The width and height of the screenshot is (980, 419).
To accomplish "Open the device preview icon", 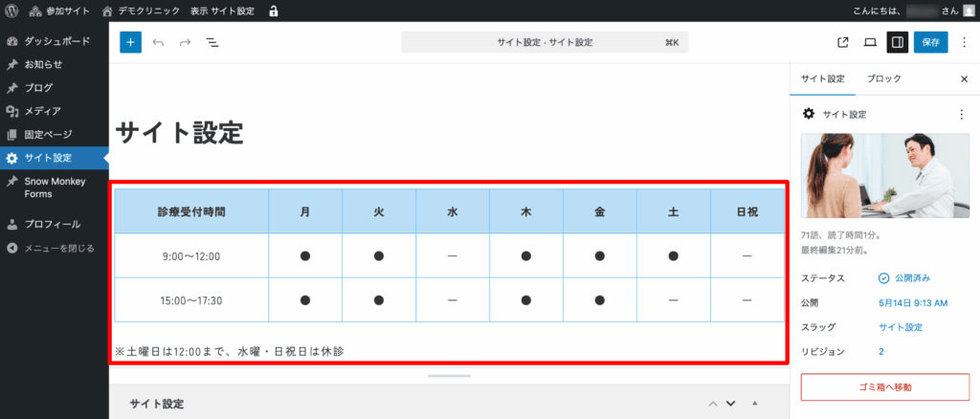I will pos(870,42).
